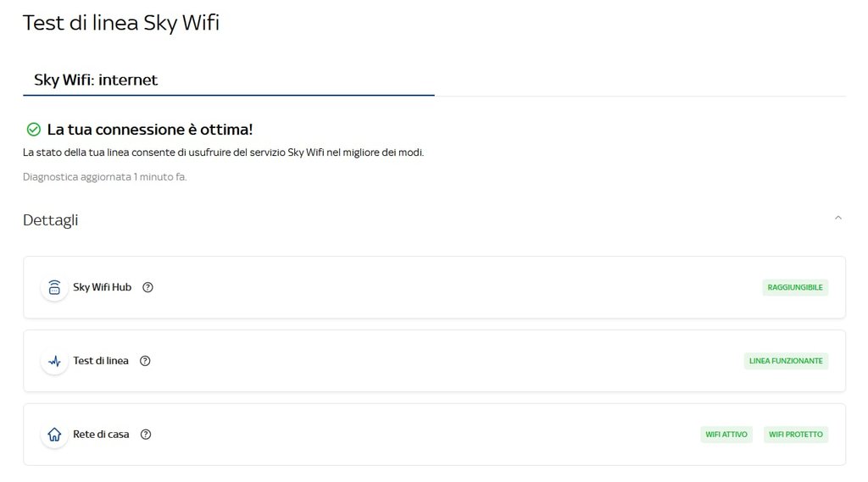
Task: Click the Rete di casa label
Action: [101, 435]
